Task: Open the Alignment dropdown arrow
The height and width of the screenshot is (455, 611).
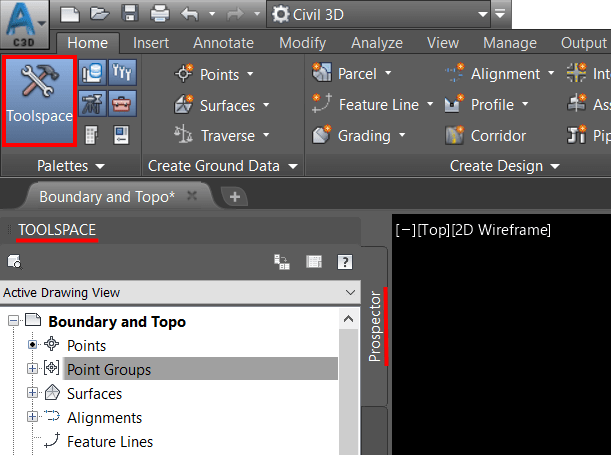Action: coord(551,73)
